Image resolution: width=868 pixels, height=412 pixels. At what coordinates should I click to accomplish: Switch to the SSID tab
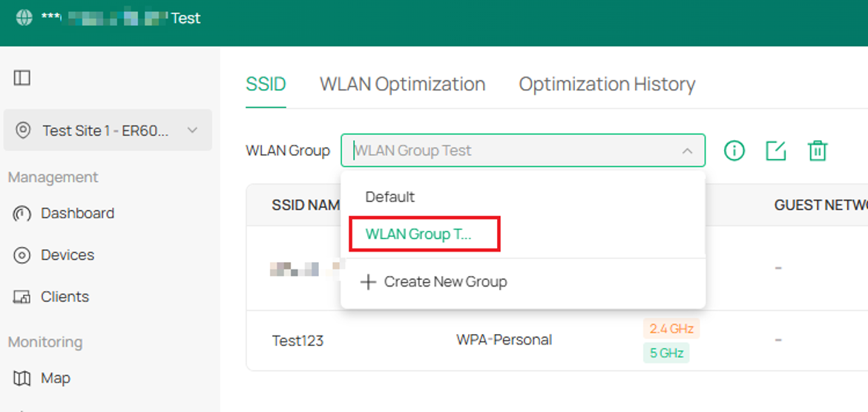(x=266, y=84)
